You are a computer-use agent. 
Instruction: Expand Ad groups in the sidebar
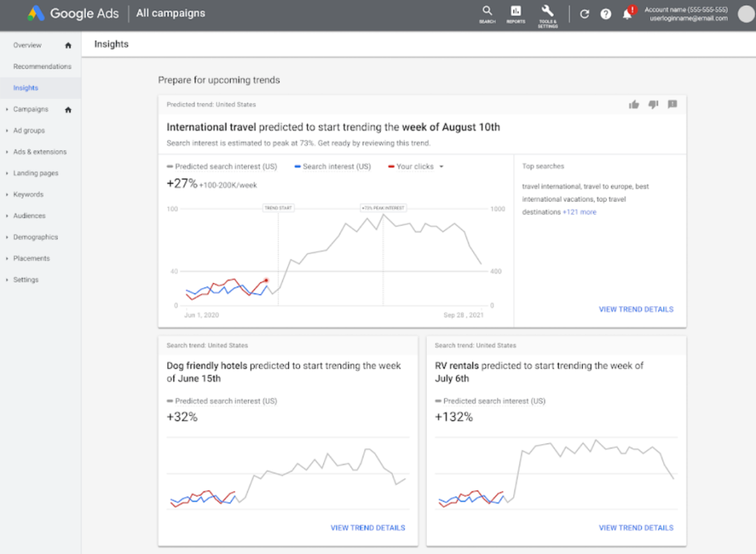point(7,131)
